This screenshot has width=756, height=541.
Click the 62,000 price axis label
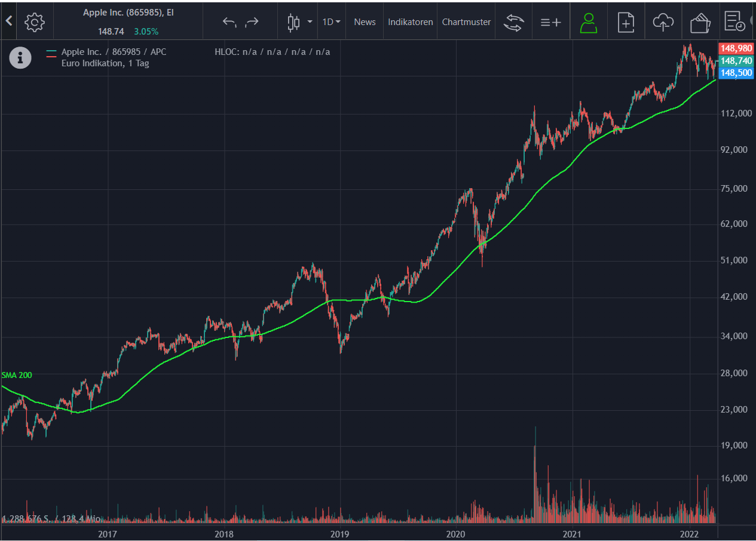coord(733,224)
